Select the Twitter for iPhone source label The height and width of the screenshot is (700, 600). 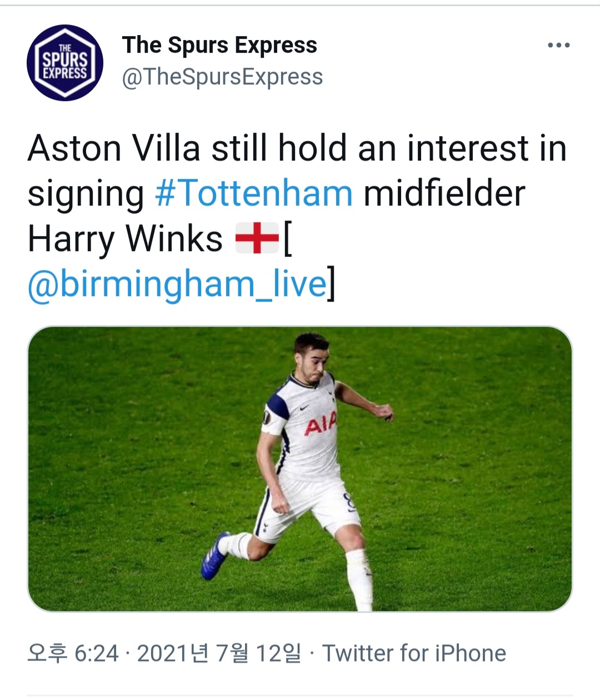[x=414, y=653]
